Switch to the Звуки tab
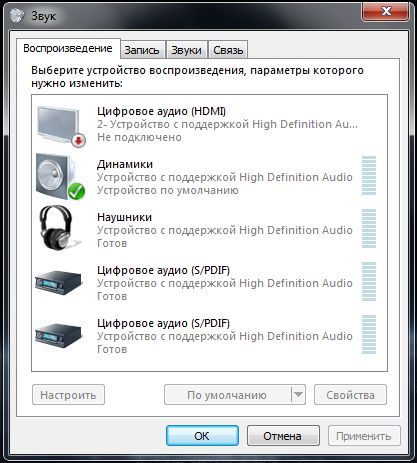The image size is (417, 463). tap(186, 50)
